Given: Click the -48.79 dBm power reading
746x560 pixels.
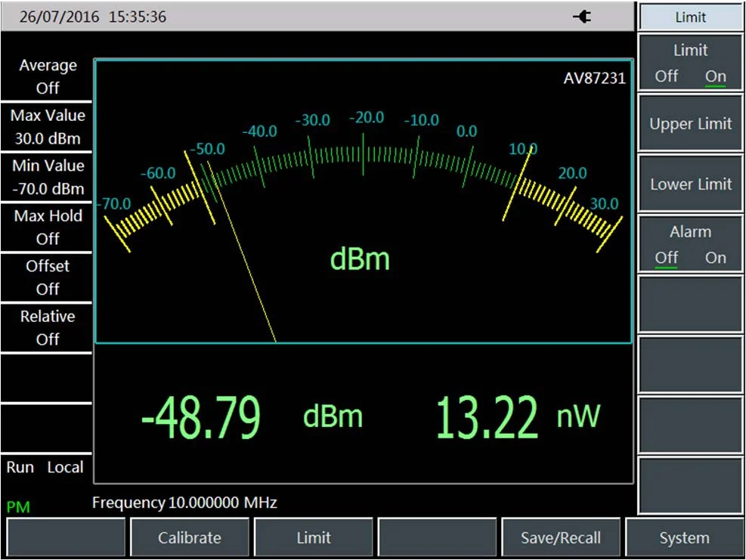Looking at the screenshot, I should coord(201,416).
